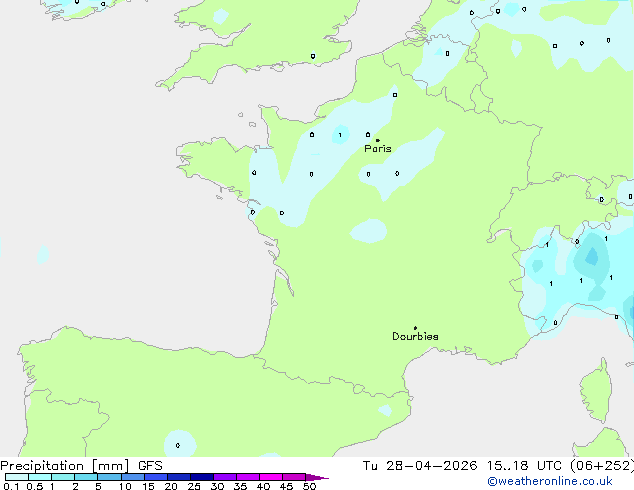
Task: Click the legend scale label '25'
Action: coord(194,486)
